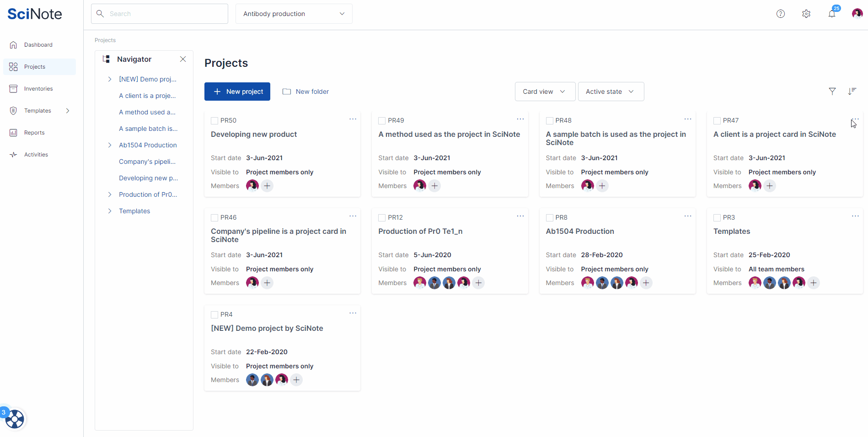Screen dimensions: 868x437
Task: Open the Dashboard from the sidebar
Action: coord(38,44)
